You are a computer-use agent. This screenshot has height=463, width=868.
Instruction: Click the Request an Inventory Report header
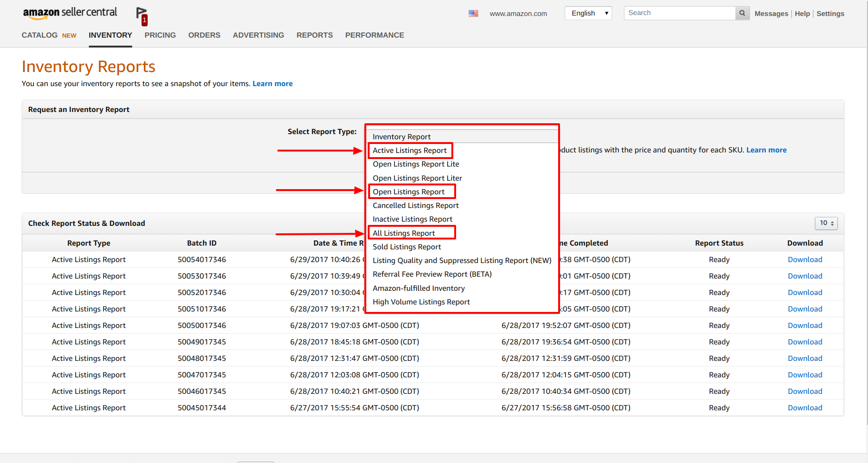click(79, 110)
